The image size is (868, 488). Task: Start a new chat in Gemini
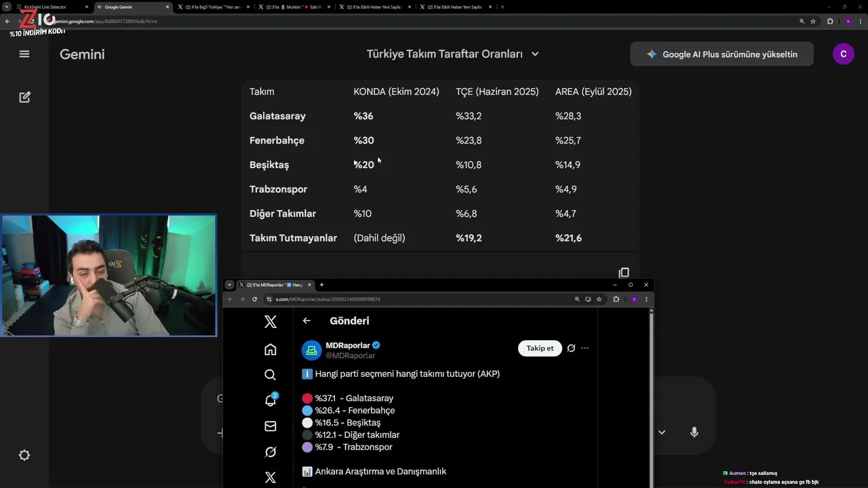pos(24,97)
